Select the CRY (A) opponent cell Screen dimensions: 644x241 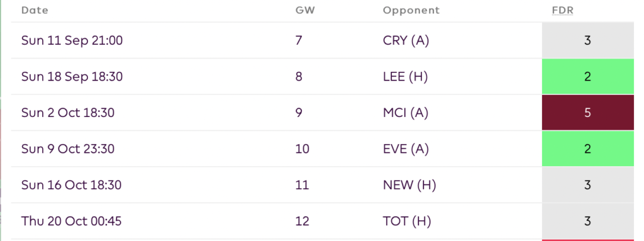pos(406,40)
